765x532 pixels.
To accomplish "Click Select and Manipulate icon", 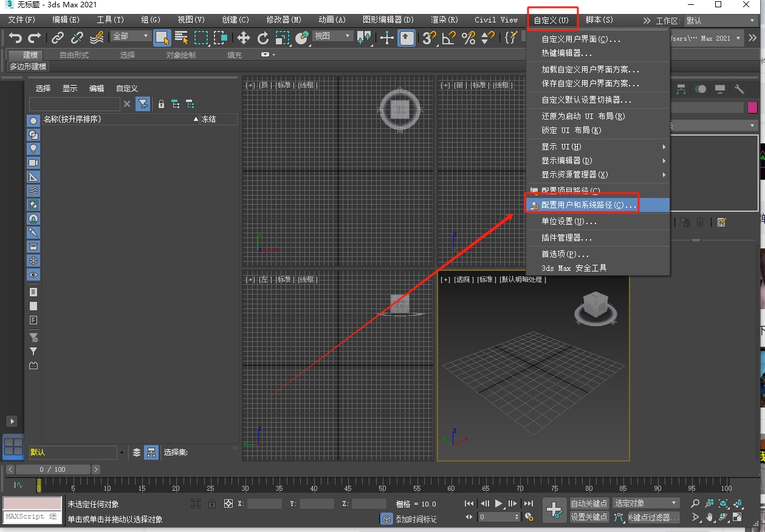I will [x=387, y=38].
